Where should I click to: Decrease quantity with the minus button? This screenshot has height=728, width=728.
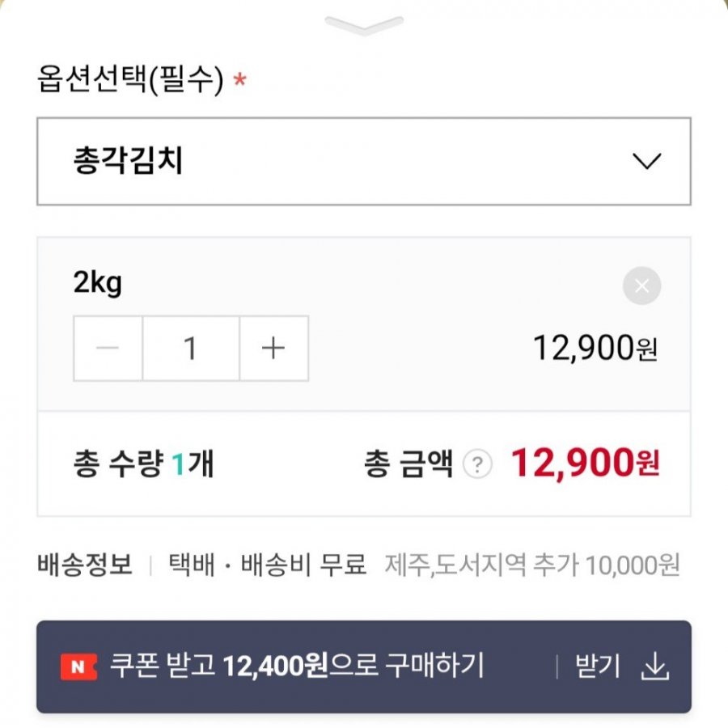point(108,349)
